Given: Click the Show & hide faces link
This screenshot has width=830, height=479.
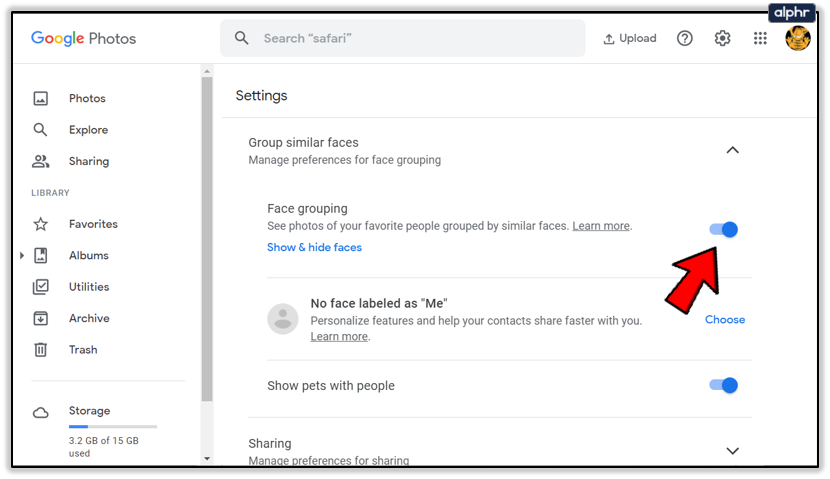Looking at the screenshot, I should coord(314,247).
